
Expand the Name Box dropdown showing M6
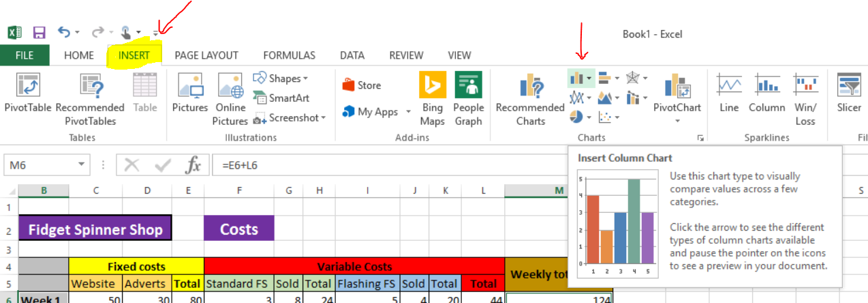click(x=82, y=164)
